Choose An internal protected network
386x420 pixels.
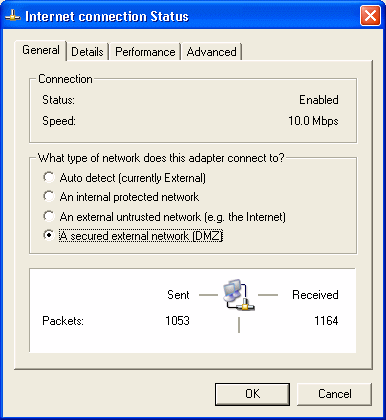coord(121,197)
